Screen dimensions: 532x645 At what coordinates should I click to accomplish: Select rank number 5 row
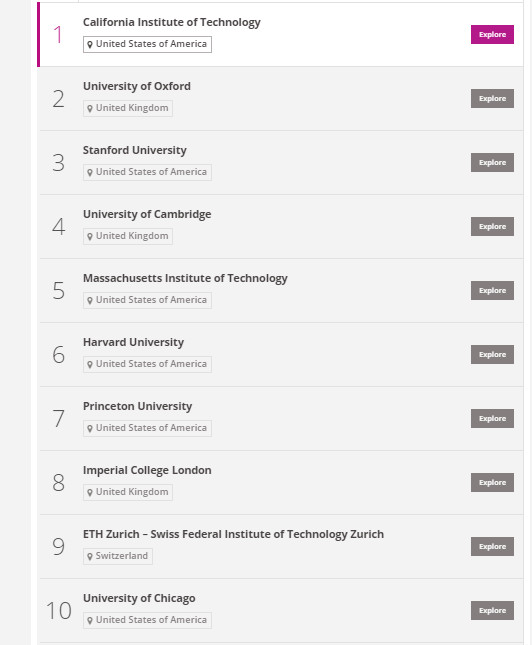pos(281,290)
